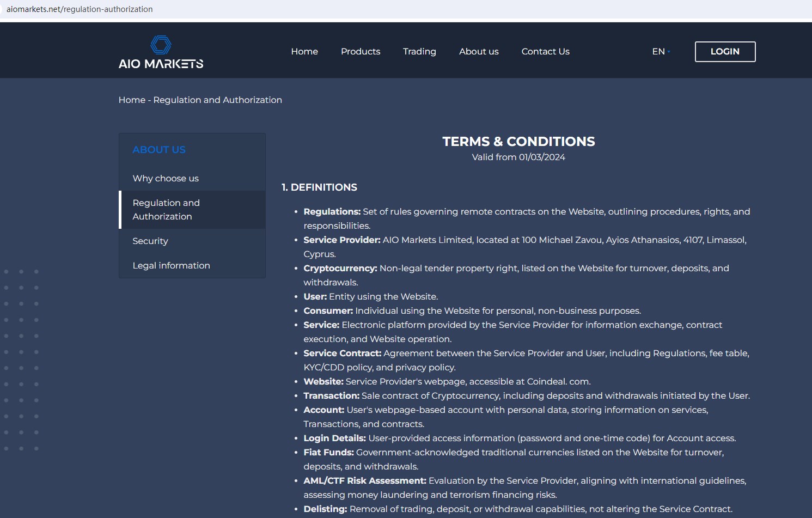The image size is (812, 518).
Task: Click the bold term Delisting:
Action: [x=325, y=509]
